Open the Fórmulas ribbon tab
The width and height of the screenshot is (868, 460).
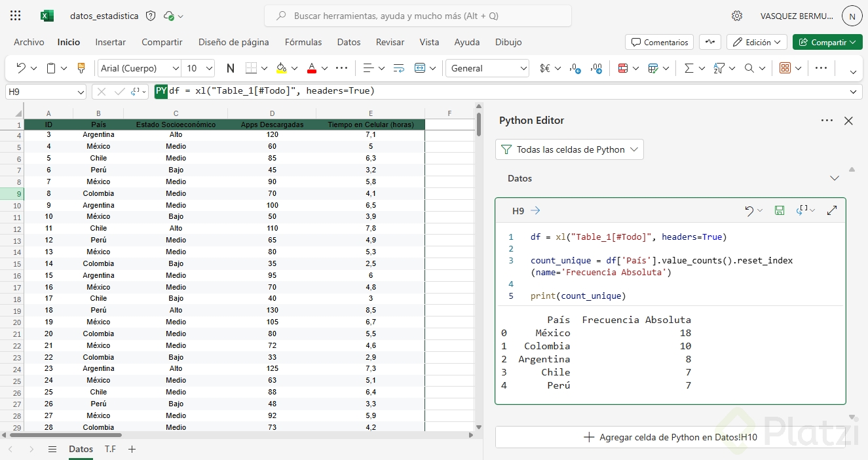[x=303, y=42]
